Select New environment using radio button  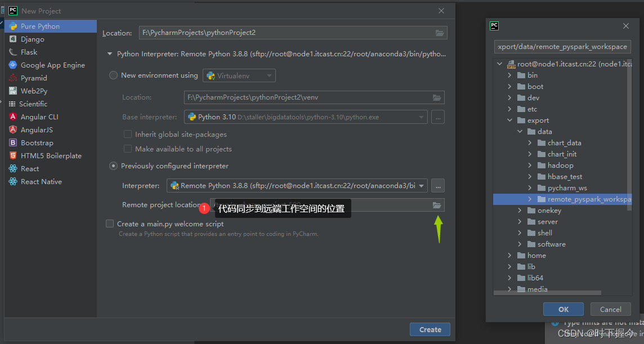[x=113, y=75]
